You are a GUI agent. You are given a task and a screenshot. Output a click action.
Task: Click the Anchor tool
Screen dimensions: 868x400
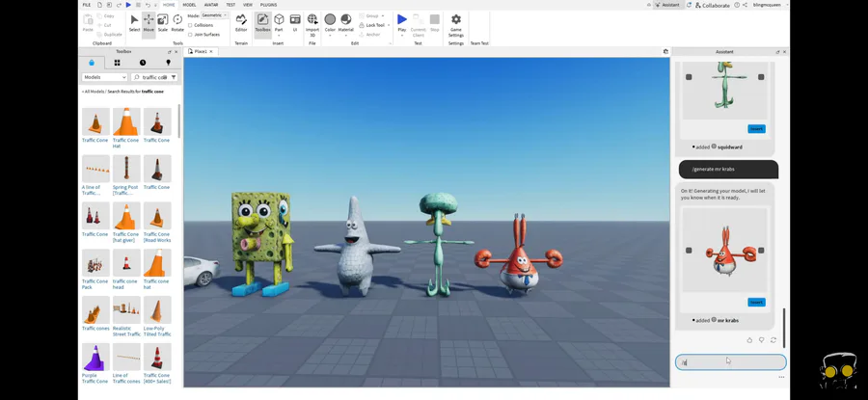369,35
